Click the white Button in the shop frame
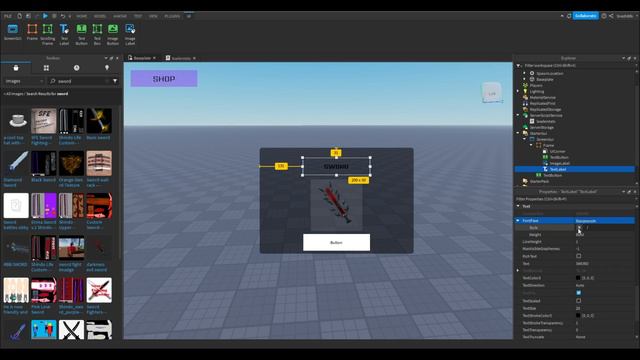This screenshot has height=360, width=640. coord(336,242)
